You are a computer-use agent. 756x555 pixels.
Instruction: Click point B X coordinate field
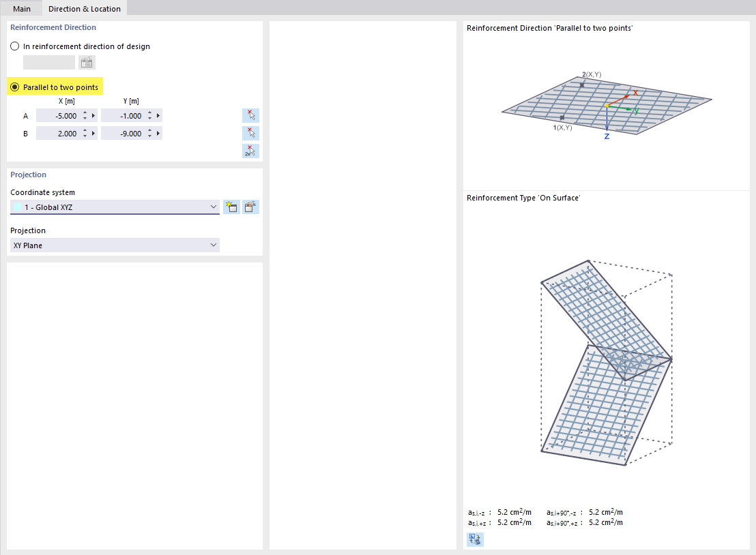(58, 134)
